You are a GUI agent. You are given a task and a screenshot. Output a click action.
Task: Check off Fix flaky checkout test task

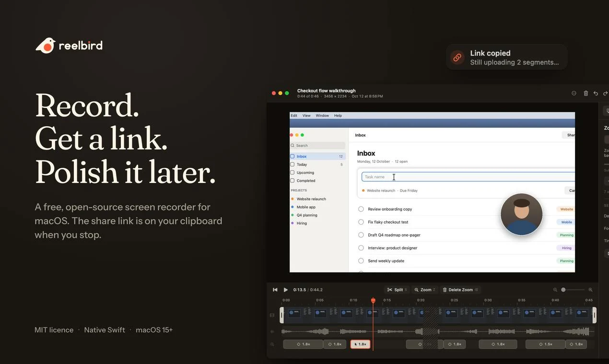coord(361,222)
